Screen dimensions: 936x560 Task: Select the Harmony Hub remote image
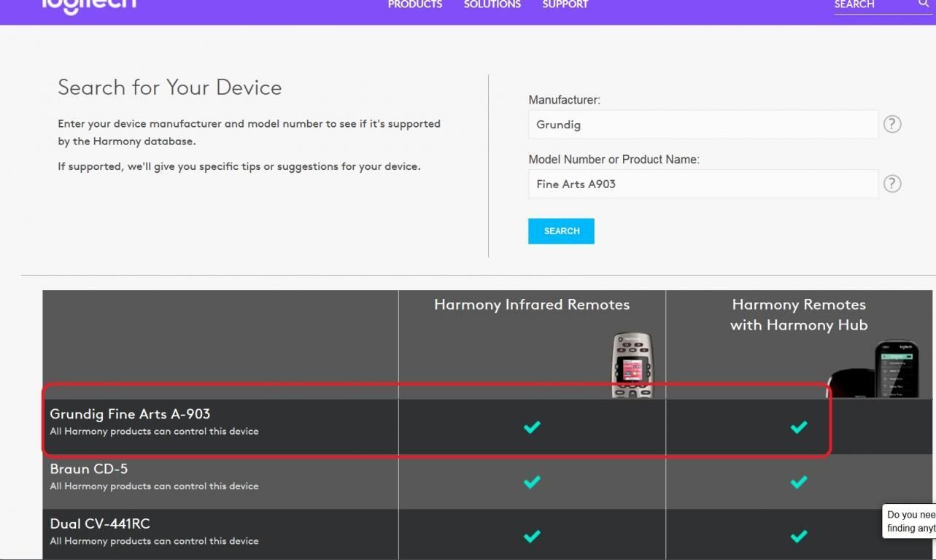coord(873,370)
